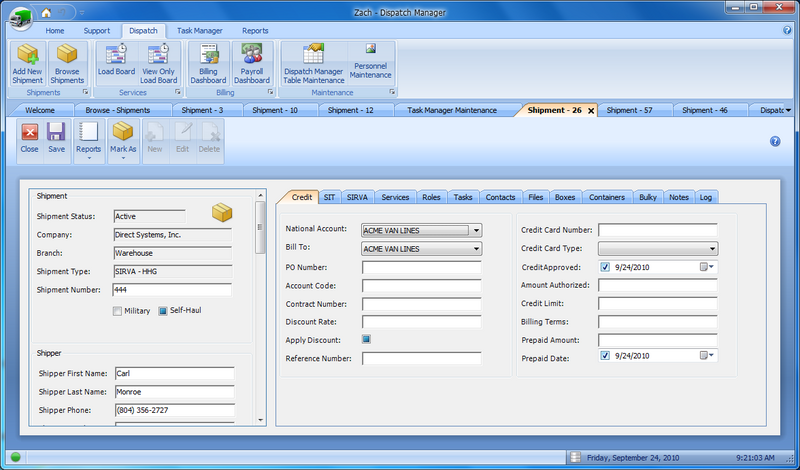Toggle the Military checkbox
This screenshot has height=470, width=800.
pyautogui.click(x=117, y=311)
